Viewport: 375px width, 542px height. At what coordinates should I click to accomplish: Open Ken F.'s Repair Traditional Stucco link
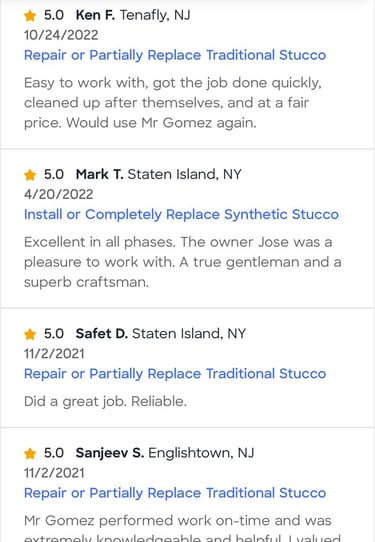175,55
